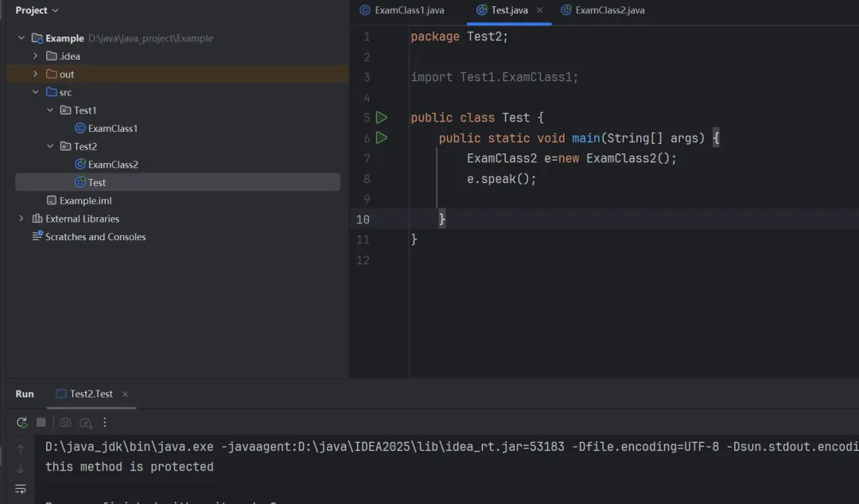Rerun the Test2.Test program

pos(21,423)
